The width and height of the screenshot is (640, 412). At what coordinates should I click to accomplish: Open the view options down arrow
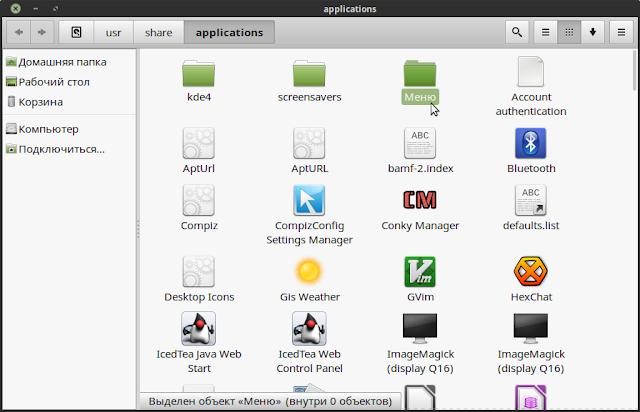[x=593, y=32]
